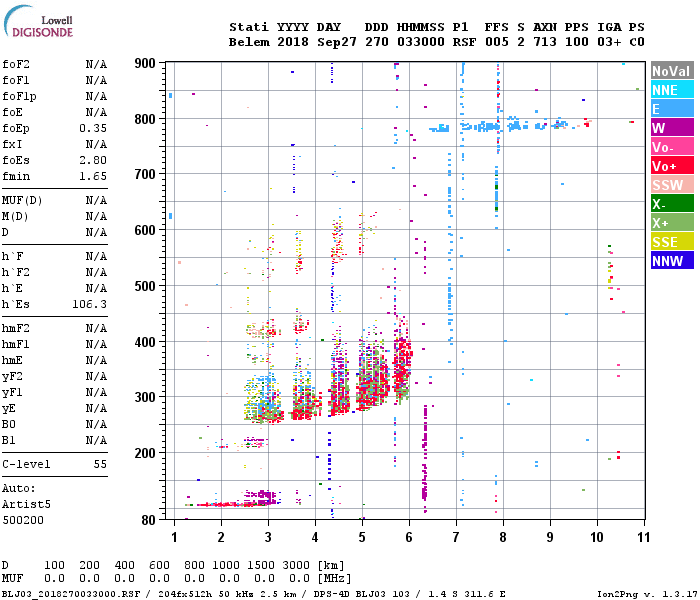
Task: Select the SSW salmon legend swatch
Action: click(672, 185)
